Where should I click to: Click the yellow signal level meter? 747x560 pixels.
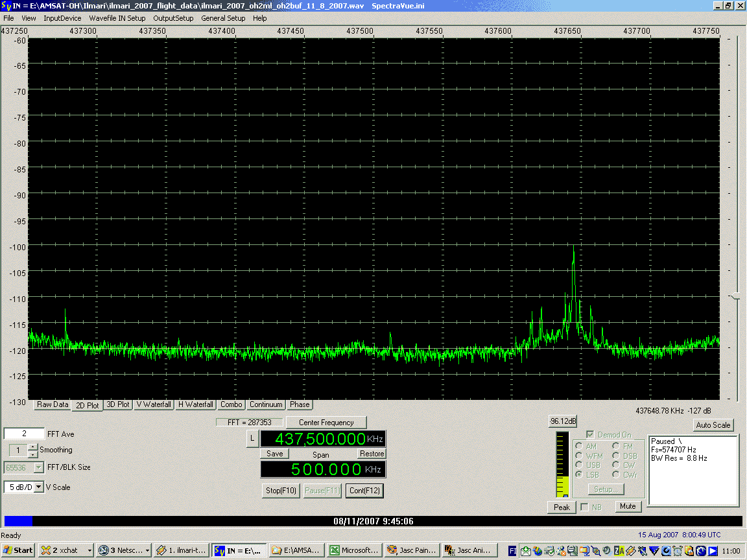(x=562, y=465)
